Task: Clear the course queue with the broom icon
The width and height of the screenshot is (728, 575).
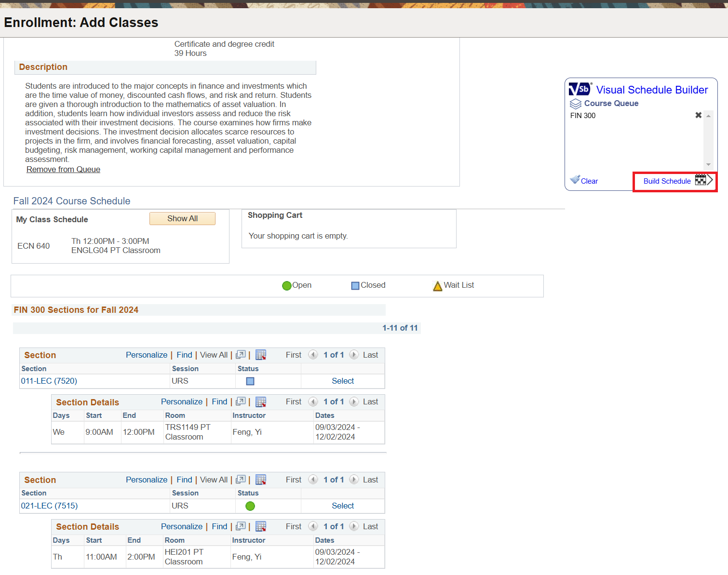Action: tap(575, 180)
